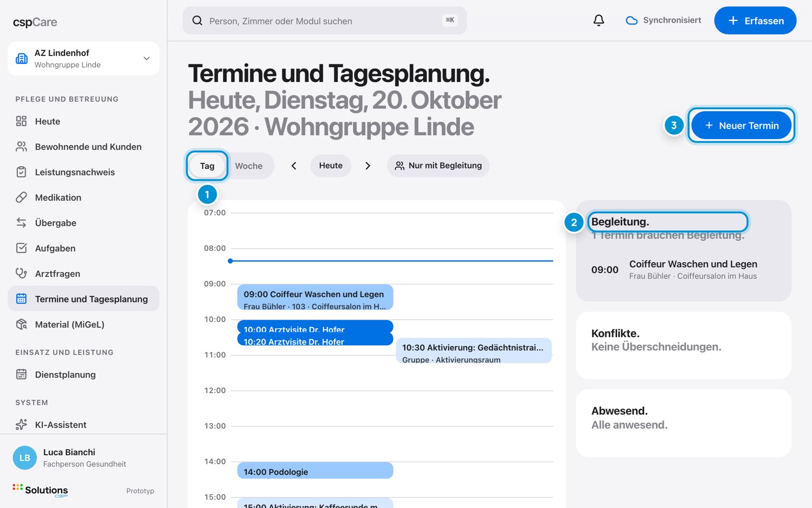Open Heute dashboard icon in sidebar
The width and height of the screenshot is (812, 508).
21,121
